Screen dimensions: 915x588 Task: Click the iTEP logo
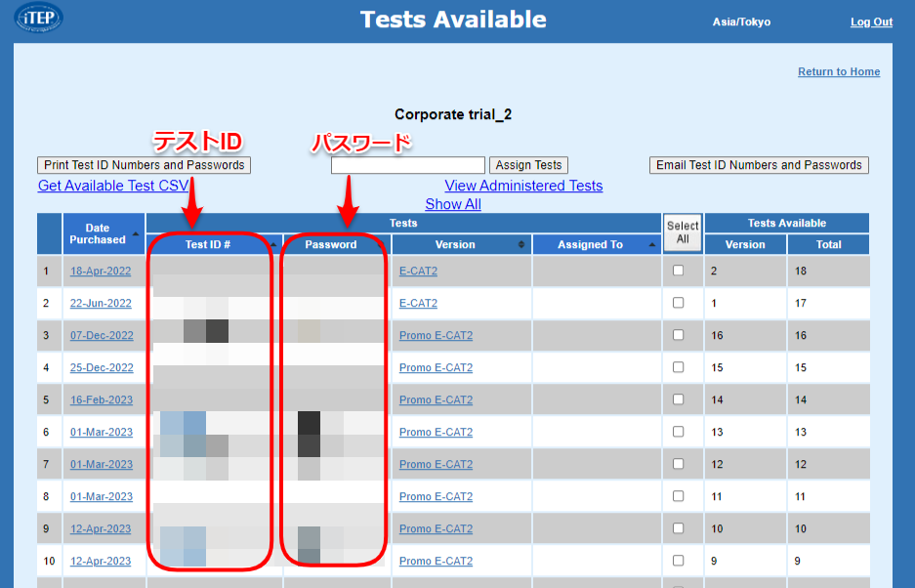(38, 18)
